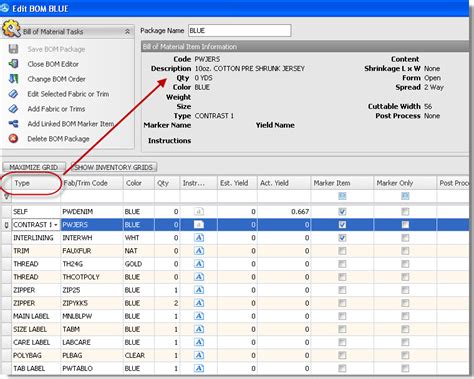Toggle Marker Item checkbox for INTERLINING row
The height and width of the screenshot is (379, 474).
tap(342, 238)
